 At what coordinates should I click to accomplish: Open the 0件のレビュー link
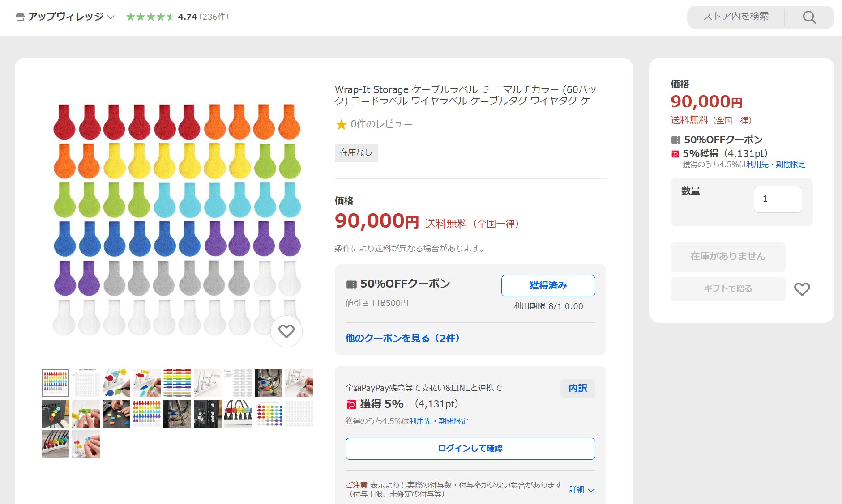coord(381,124)
